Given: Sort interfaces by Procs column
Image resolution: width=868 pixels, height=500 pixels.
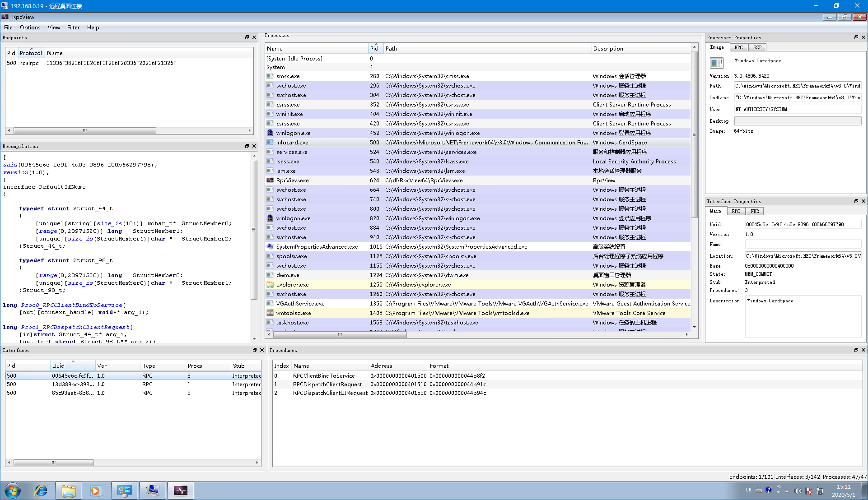Looking at the screenshot, I should [208, 366].
